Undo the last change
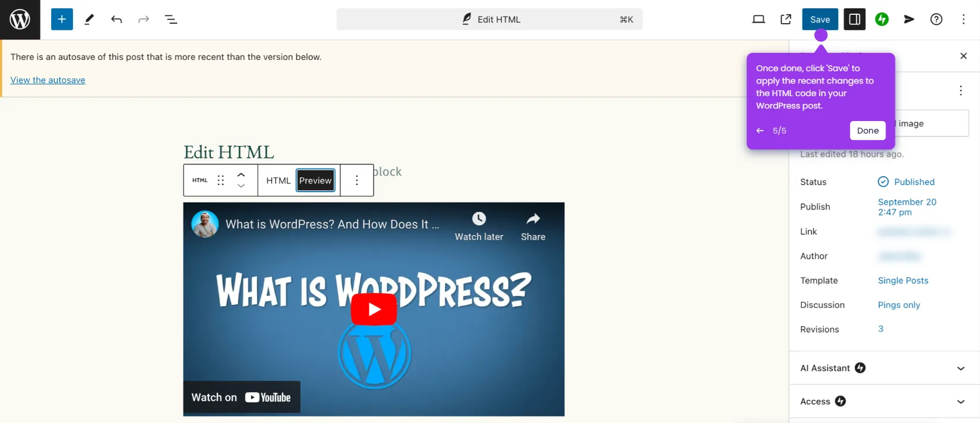Image resolution: width=980 pixels, height=423 pixels. click(116, 20)
